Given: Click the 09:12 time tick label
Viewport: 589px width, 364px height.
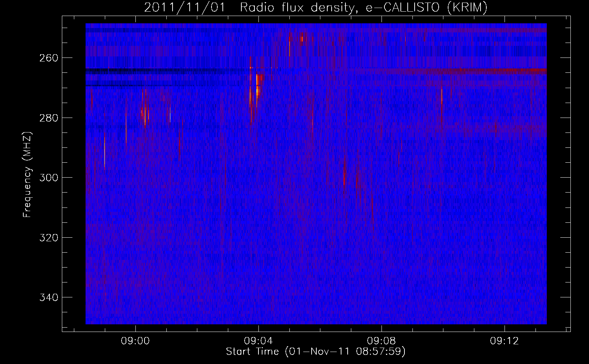Looking at the screenshot, I should 505,341.
